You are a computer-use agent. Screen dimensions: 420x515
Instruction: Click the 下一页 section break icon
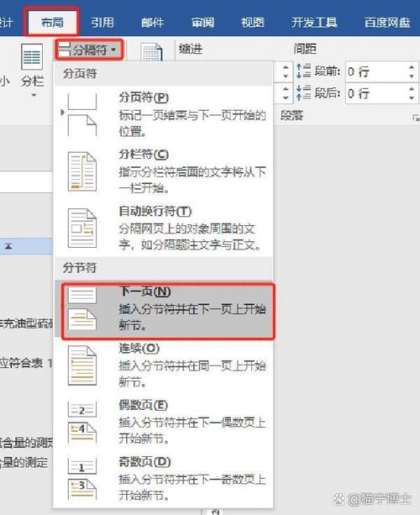pos(82,308)
